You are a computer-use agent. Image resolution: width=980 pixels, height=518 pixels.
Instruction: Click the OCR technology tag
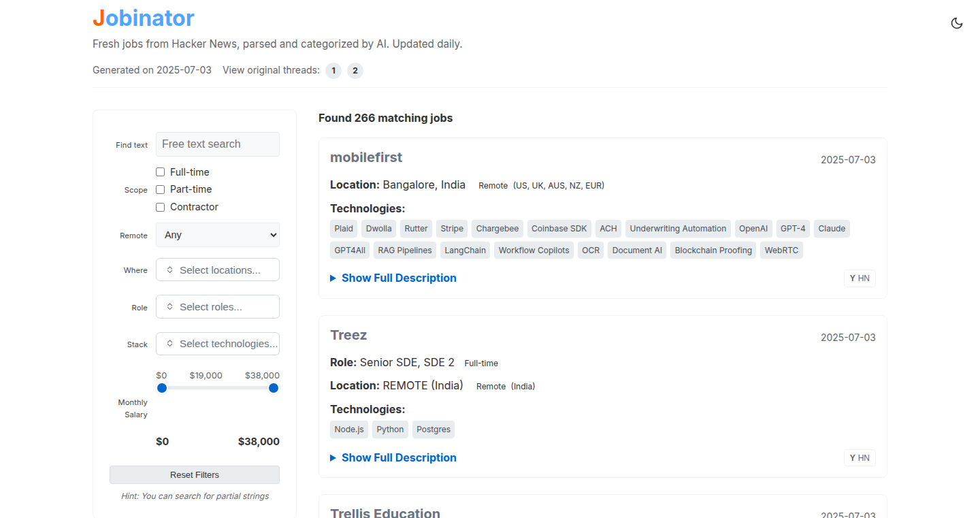591,250
